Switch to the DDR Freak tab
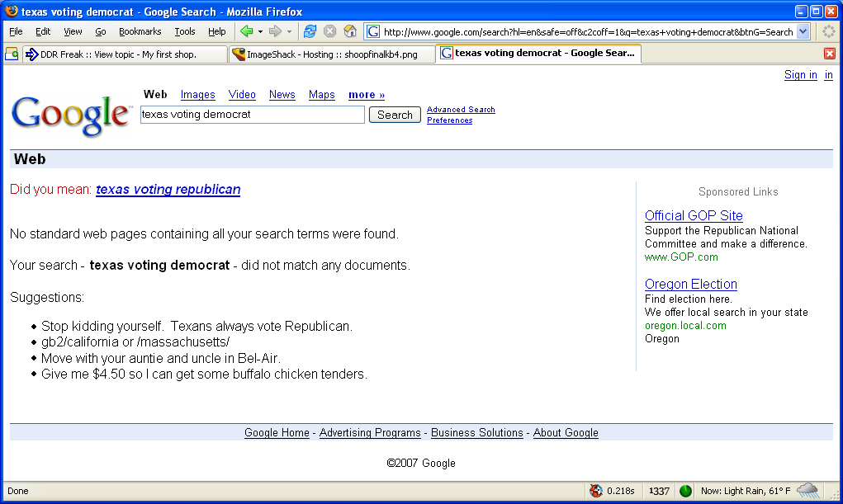 point(125,54)
